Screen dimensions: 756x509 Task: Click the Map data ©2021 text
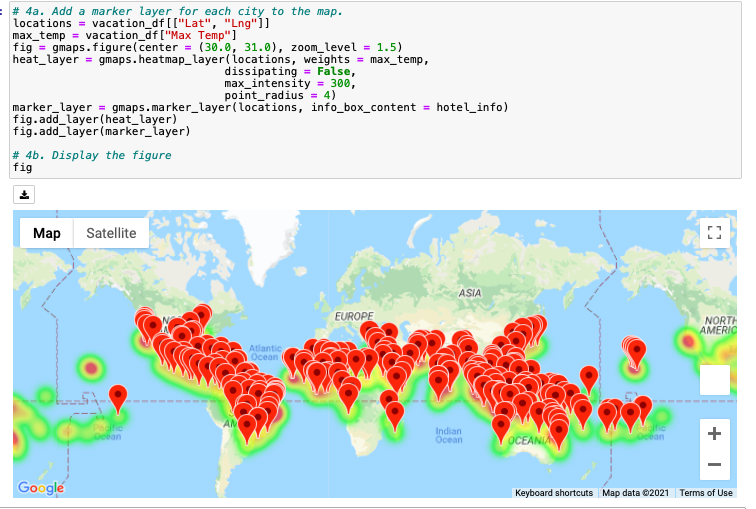point(635,493)
